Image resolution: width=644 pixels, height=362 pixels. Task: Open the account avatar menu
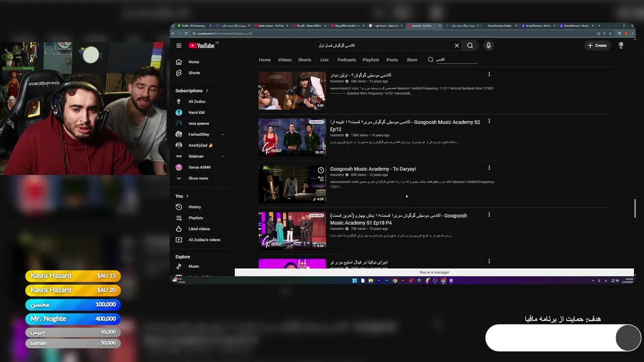coord(621,45)
